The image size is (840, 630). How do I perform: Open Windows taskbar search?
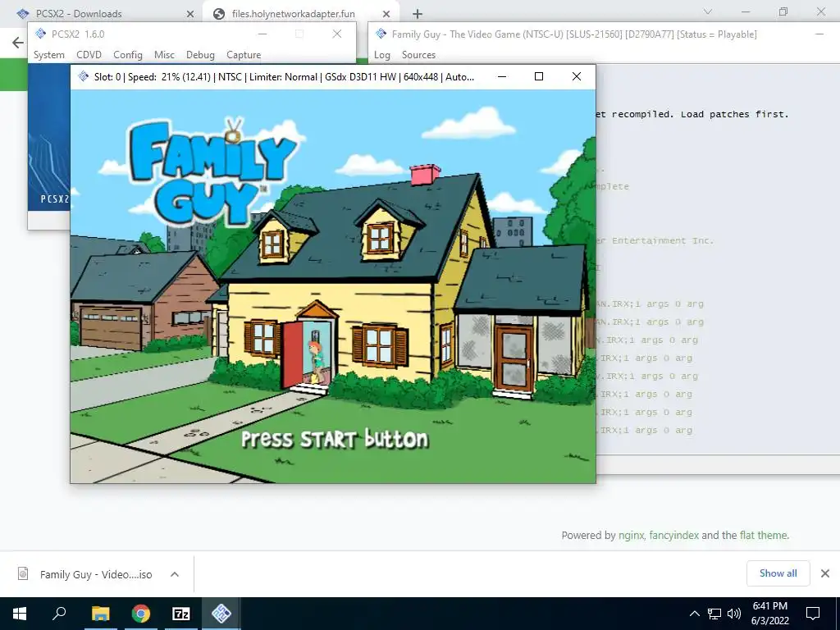pyautogui.click(x=59, y=614)
